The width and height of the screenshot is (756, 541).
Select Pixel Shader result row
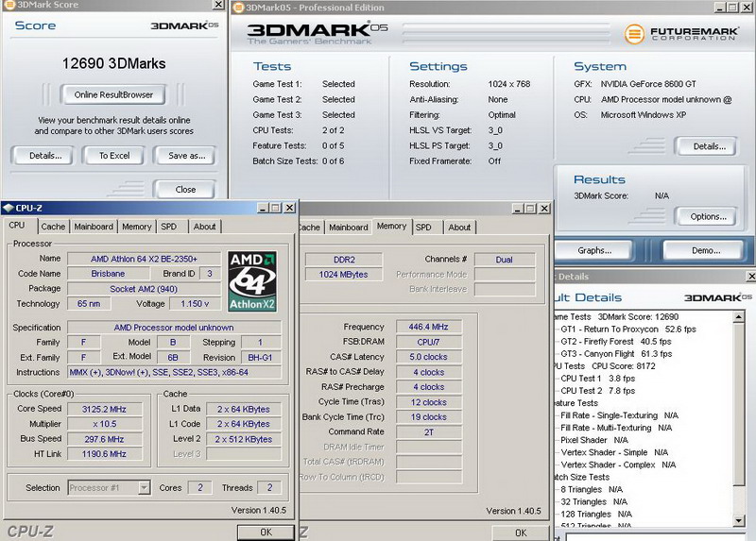coord(594,440)
